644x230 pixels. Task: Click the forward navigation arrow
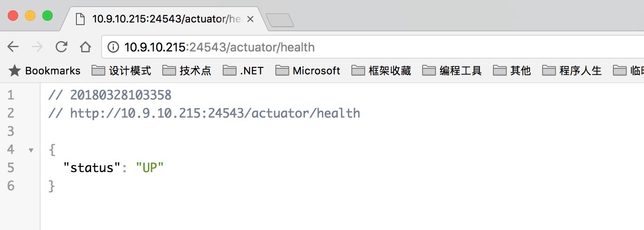tap(38, 47)
